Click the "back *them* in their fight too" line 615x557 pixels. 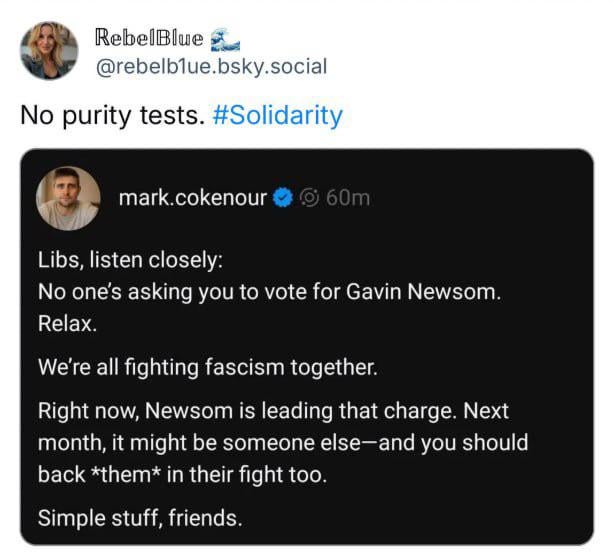[182, 474]
